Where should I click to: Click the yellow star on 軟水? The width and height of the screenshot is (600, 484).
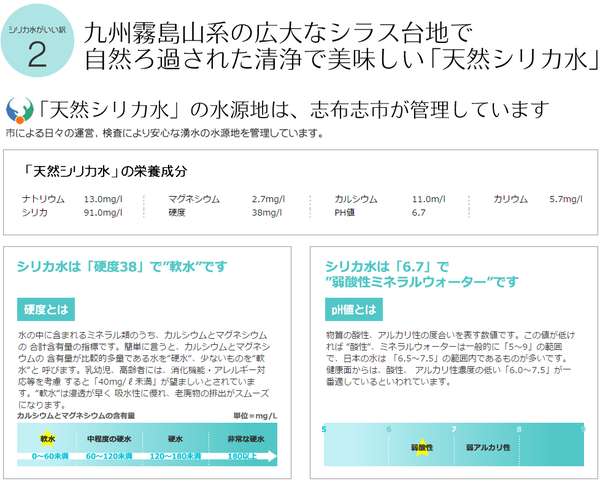click(47, 438)
